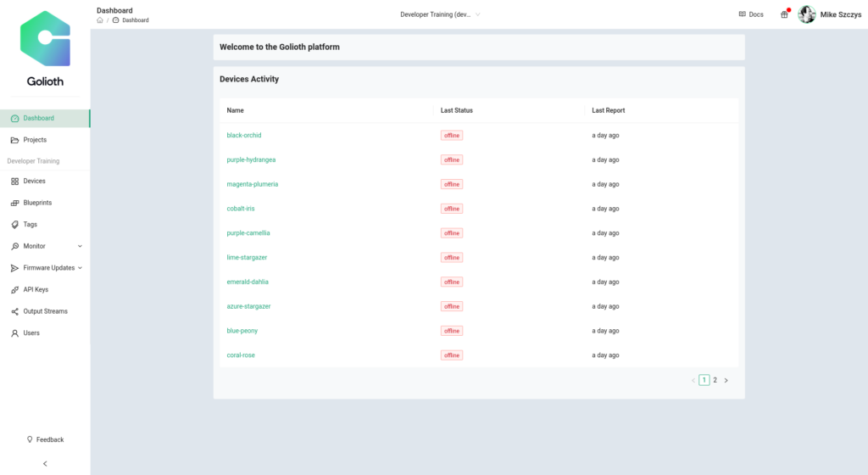Open the Docs link in header
The height and width of the screenshot is (475, 868).
[x=751, y=14]
